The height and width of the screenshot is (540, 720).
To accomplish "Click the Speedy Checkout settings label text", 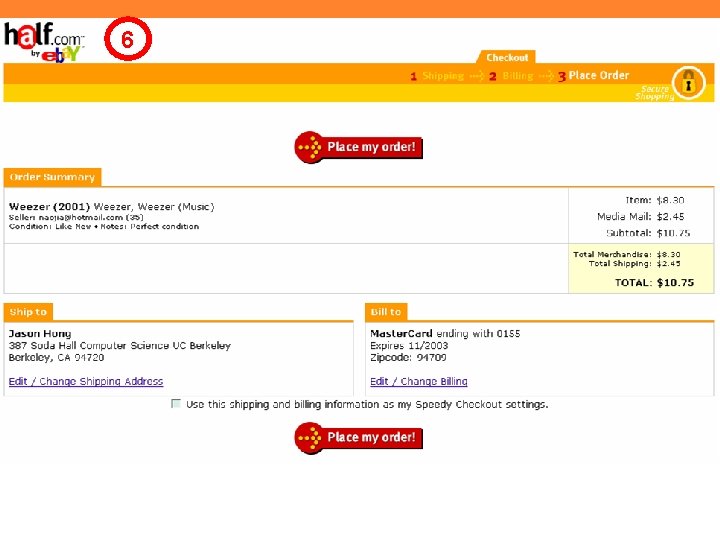I will tap(367, 405).
